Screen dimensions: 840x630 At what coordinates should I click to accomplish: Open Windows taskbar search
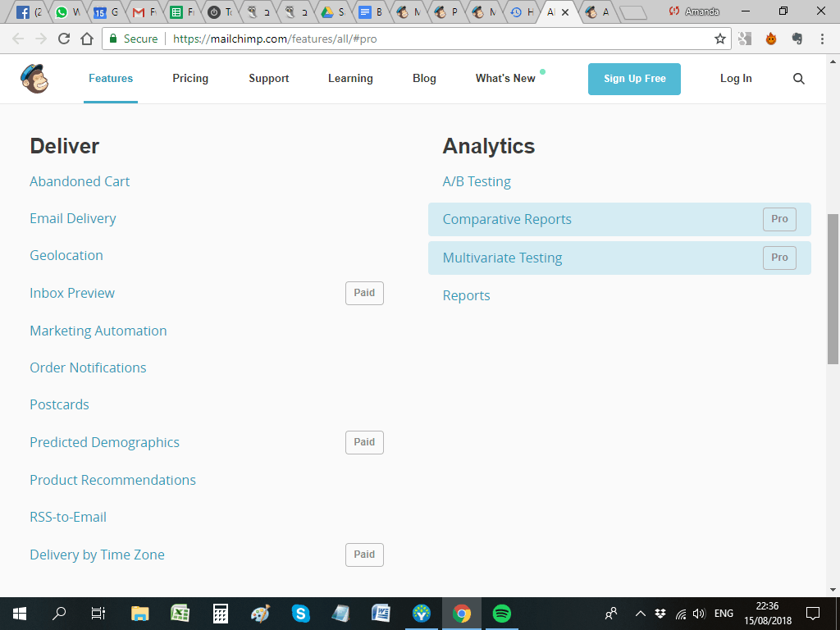coord(59,614)
